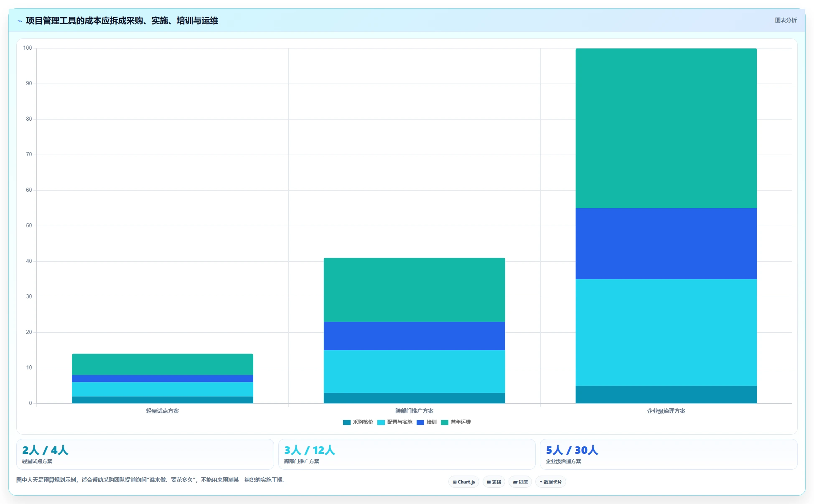Click the 首年运维 segment of 轻量试点方案 bar
This screenshot has height=504, width=814.
(x=163, y=364)
